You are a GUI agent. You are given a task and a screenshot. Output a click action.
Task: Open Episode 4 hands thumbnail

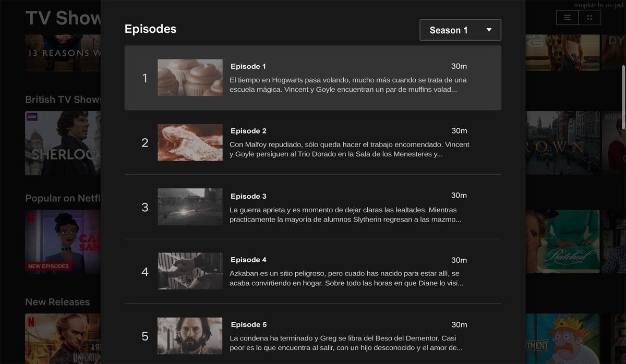click(190, 271)
